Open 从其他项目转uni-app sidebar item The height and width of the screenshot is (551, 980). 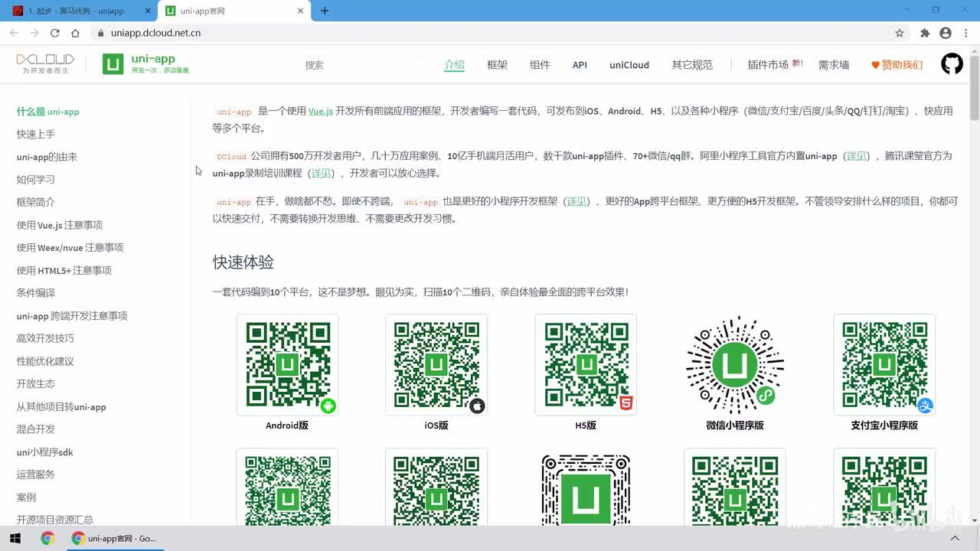pyautogui.click(x=61, y=406)
